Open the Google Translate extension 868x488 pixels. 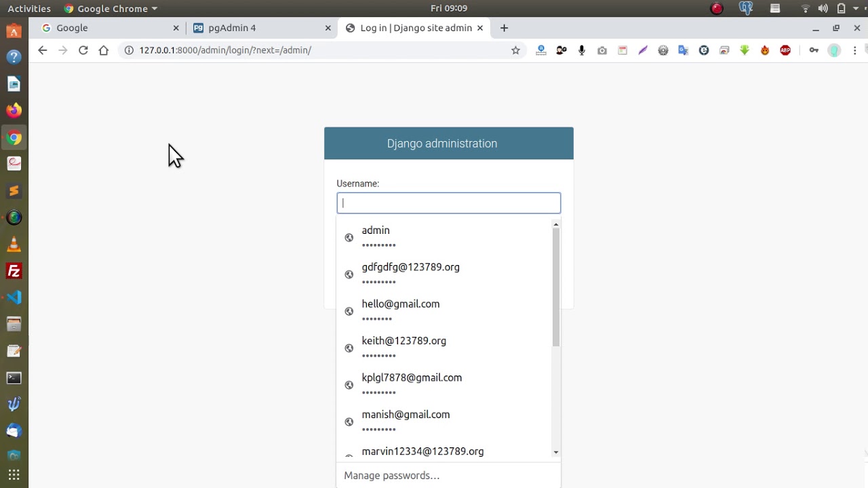(684, 50)
